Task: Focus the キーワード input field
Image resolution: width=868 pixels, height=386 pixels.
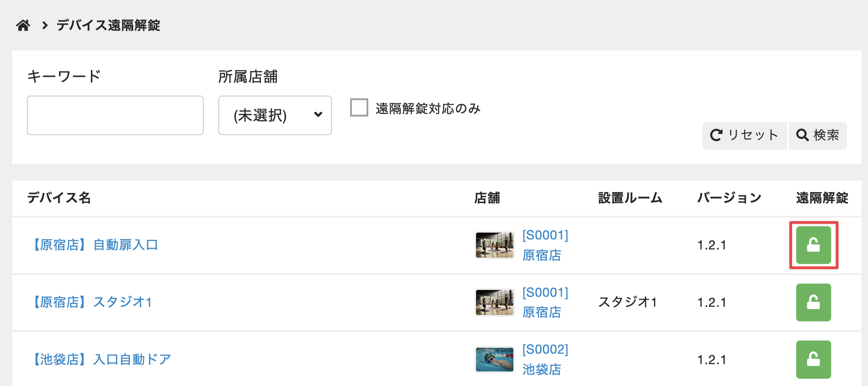Action: coord(115,115)
